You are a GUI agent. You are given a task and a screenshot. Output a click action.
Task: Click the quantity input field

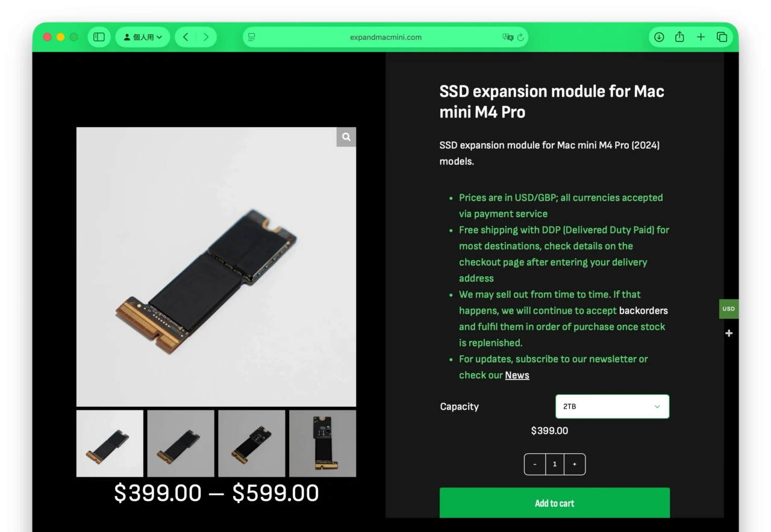pos(555,464)
